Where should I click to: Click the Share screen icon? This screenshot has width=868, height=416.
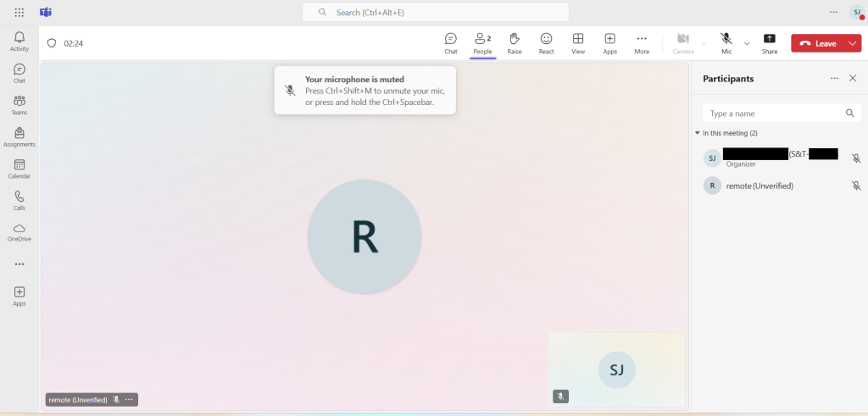[x=769, y=42]
